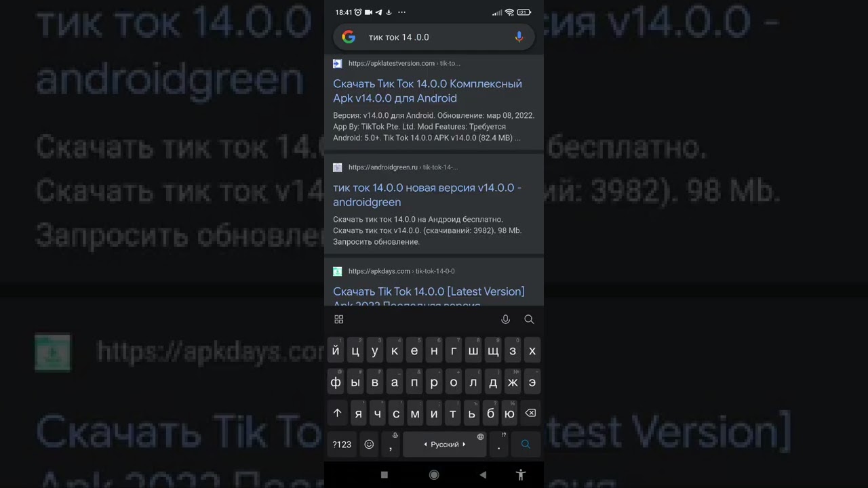This screenshot has height=488, width=868.
Task: Tap the б key
Action: [491, 413]
